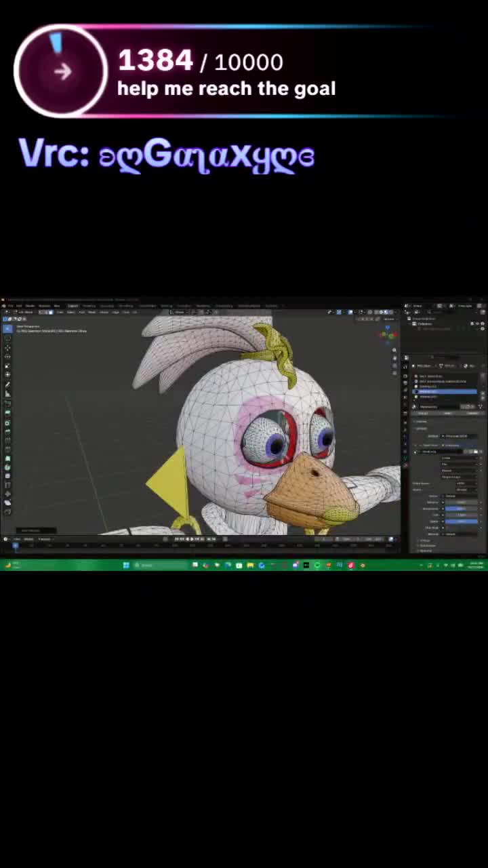This screenshot has width=488, height=868.
Task: Open the Surface shader type dropdown
Action: [460, 436]
